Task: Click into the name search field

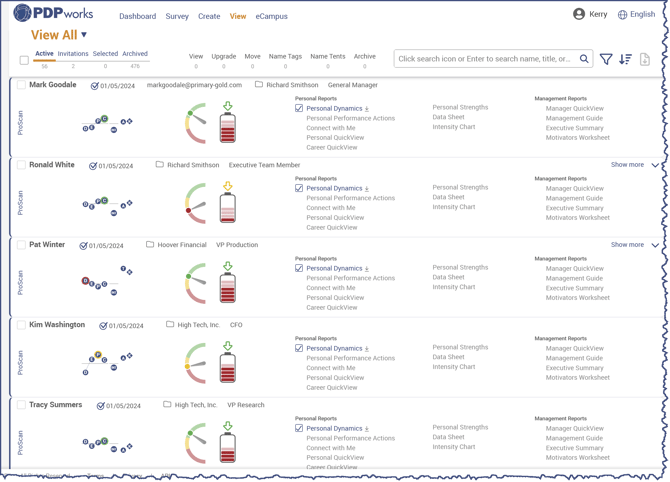Action: click(x=485, y=59)
